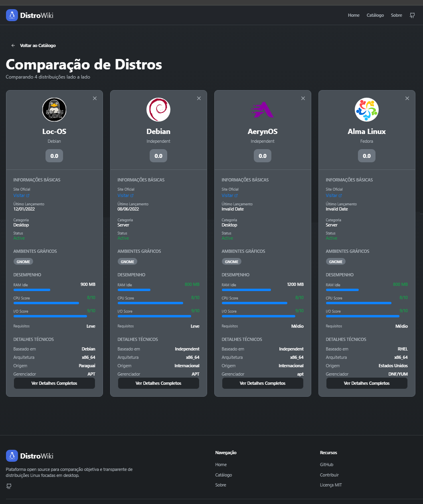Click the Loc-OS penguin logo image
This screenshot has width=423, height=504.
(x=54, y=110)
